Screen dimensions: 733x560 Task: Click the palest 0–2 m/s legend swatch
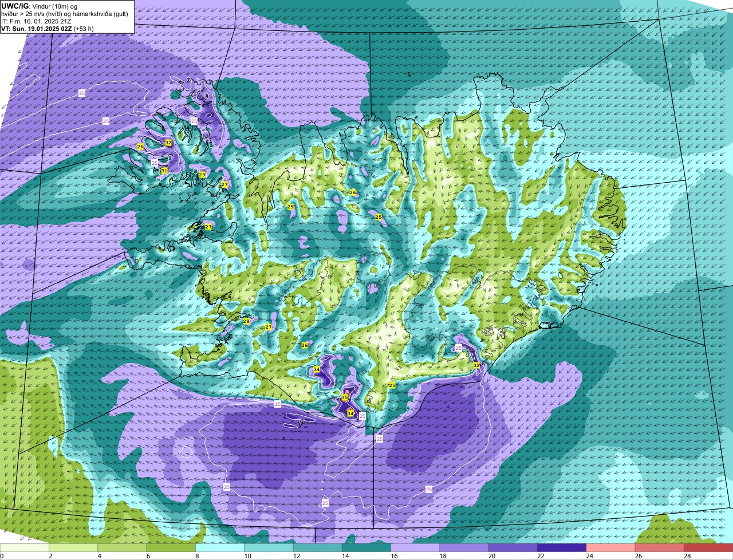(25, 548)
